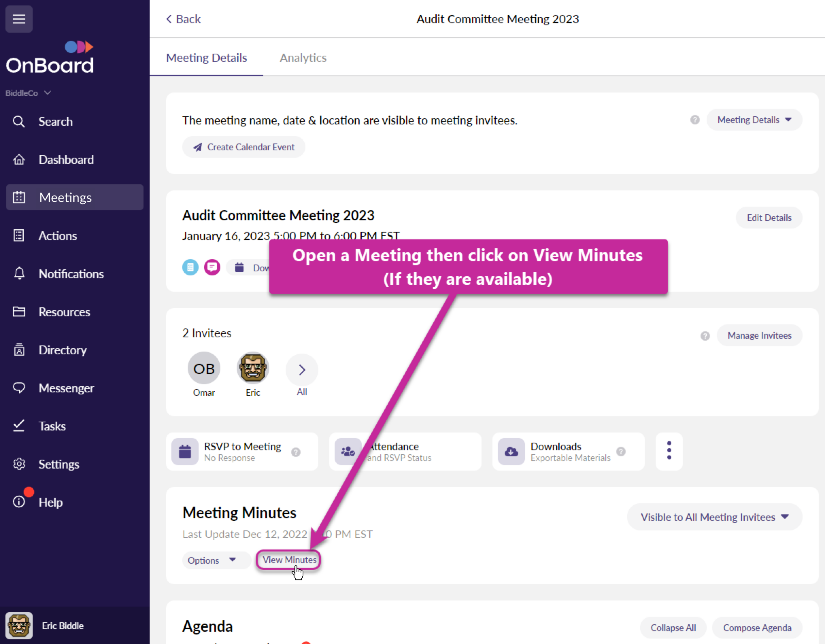Open Notifications from the sidebar

71,274
